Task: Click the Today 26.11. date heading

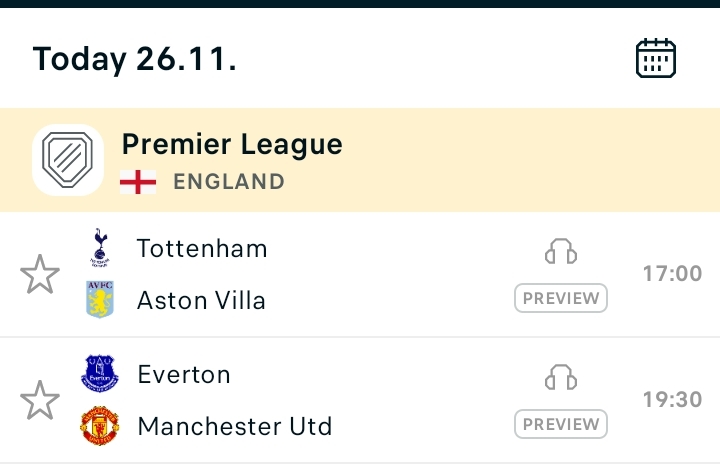Action: (x=135, y=59)
